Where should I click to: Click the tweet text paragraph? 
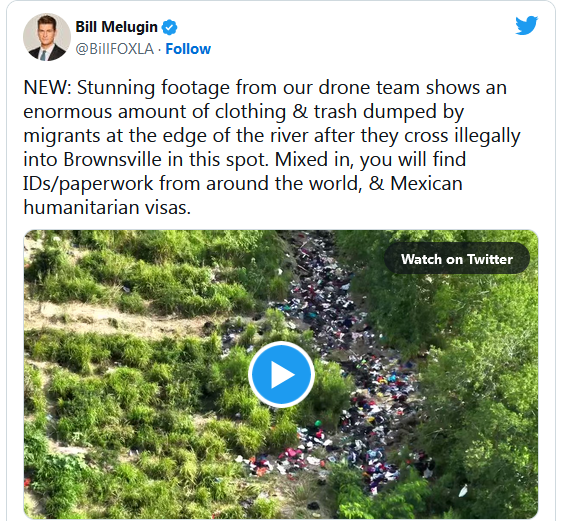click(x=272, y=147)
